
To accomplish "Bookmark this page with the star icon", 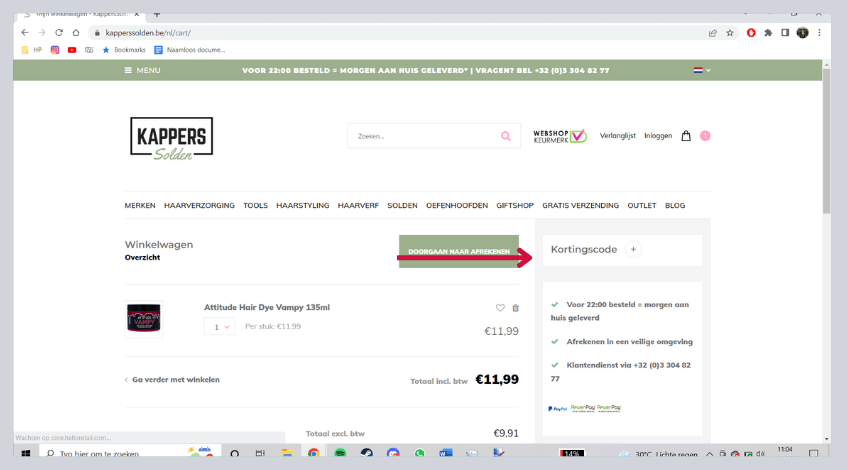I will [x=730, y=32].
